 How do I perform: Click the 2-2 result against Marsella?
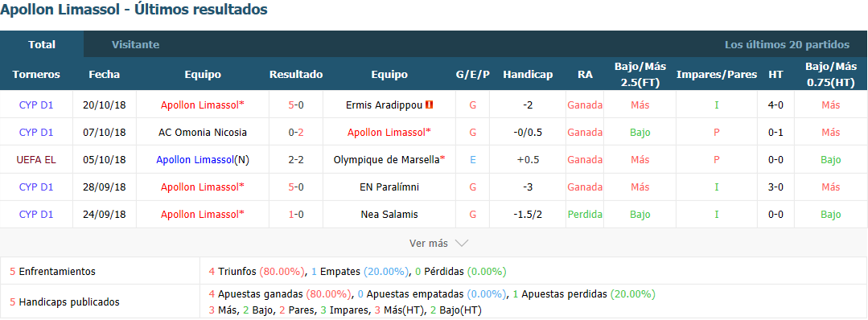click(295, 159)
